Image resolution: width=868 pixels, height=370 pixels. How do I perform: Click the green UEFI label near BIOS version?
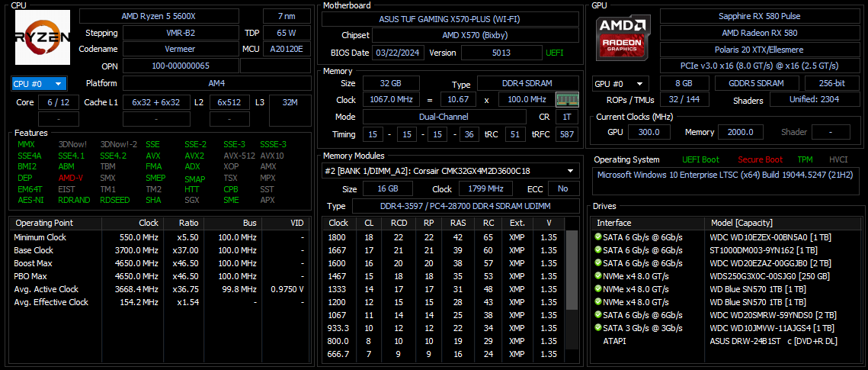[x=556, y=53]
